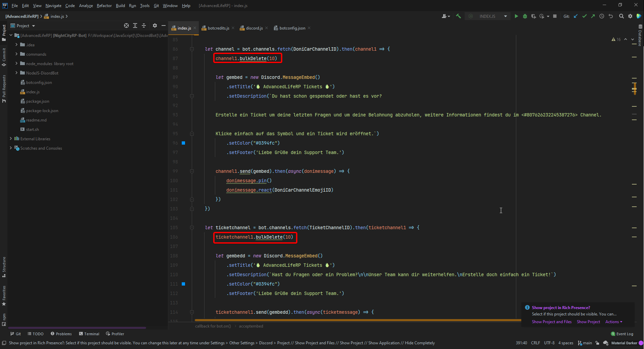The width and height of the screenshot is (644, 349).
Task: Open the Refactor menu
Action: (104, 6)
